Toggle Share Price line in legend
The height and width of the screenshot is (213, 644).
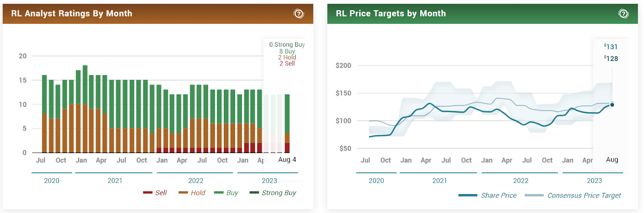pyautogui.click(x=487, y=195)
